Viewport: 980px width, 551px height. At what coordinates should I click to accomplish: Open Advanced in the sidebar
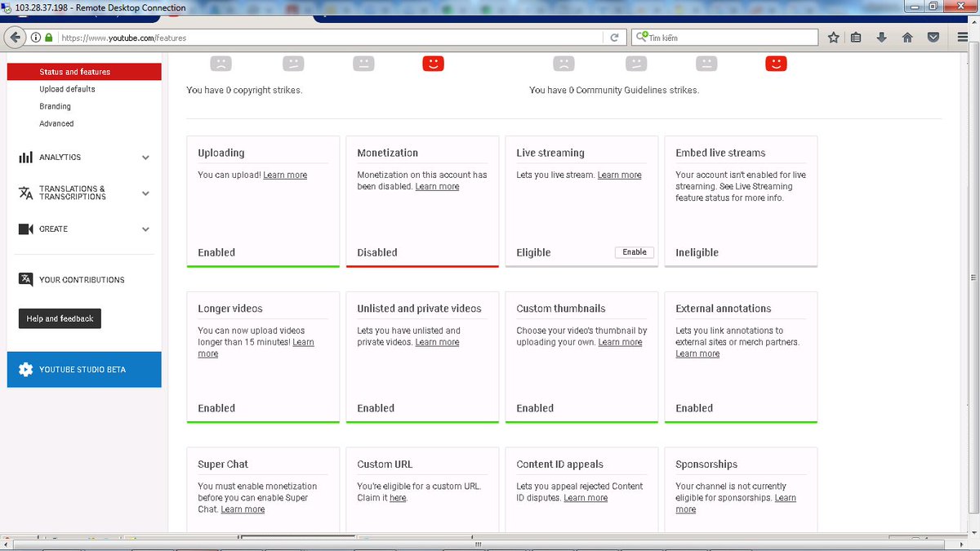point(56,123)
